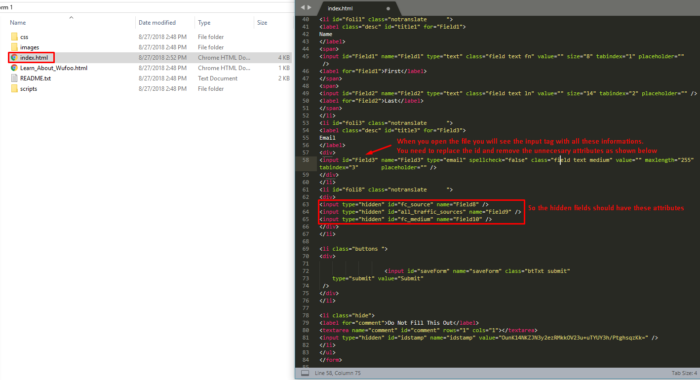700x380 pixels.
Task: Sort by Size column header
Action: click(262, 22)
